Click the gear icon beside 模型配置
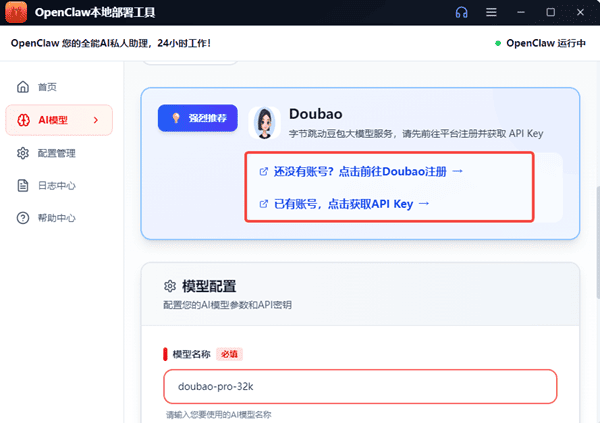Image resolution: width=600 pixels, height=423 pixels. 169,286
